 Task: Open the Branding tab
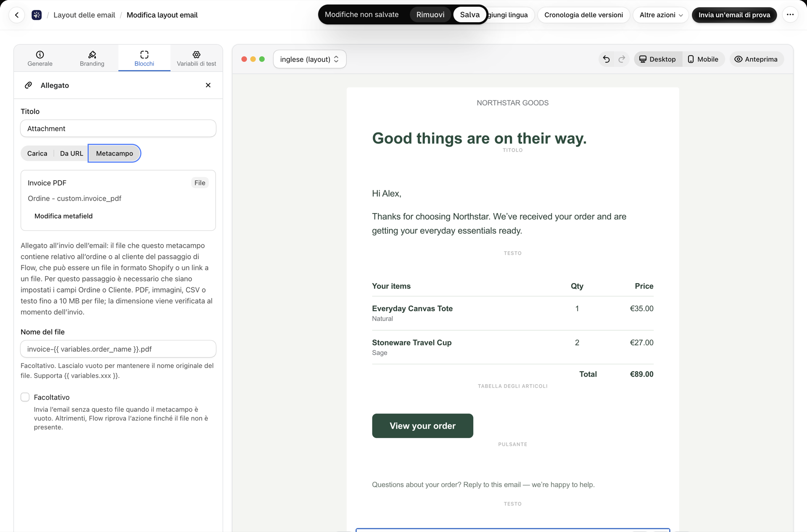pyautogui.click(x=92, y=58)
